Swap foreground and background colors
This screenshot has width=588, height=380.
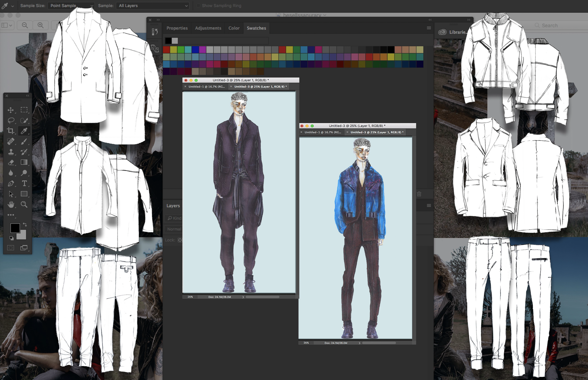pos(25,224)
